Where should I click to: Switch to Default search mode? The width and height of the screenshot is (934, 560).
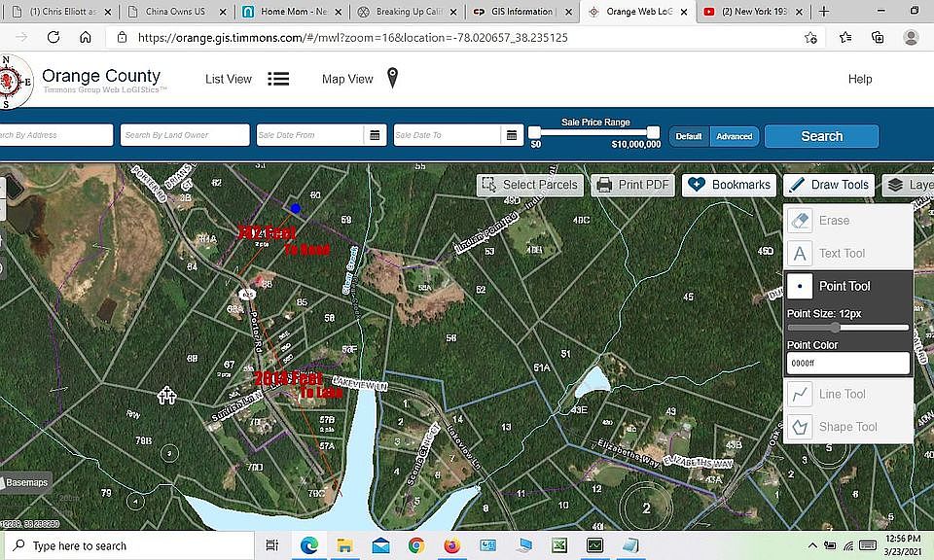[x=689, y=136]
